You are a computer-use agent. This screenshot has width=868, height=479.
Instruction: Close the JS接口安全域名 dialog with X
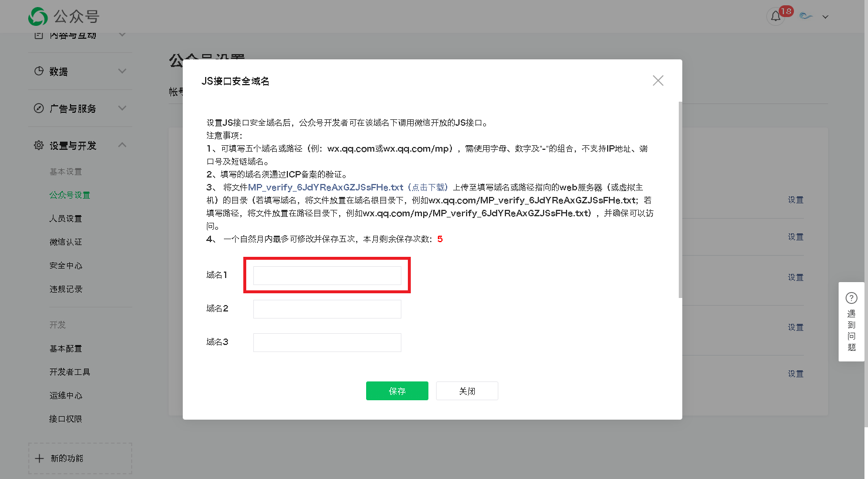point(658,81)
